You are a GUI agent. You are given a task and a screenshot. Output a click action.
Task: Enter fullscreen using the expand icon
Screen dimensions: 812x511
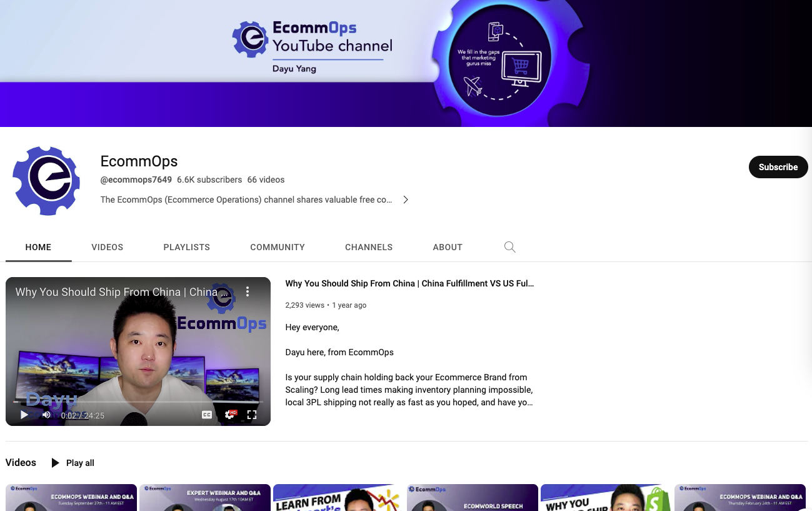[251, 414]
